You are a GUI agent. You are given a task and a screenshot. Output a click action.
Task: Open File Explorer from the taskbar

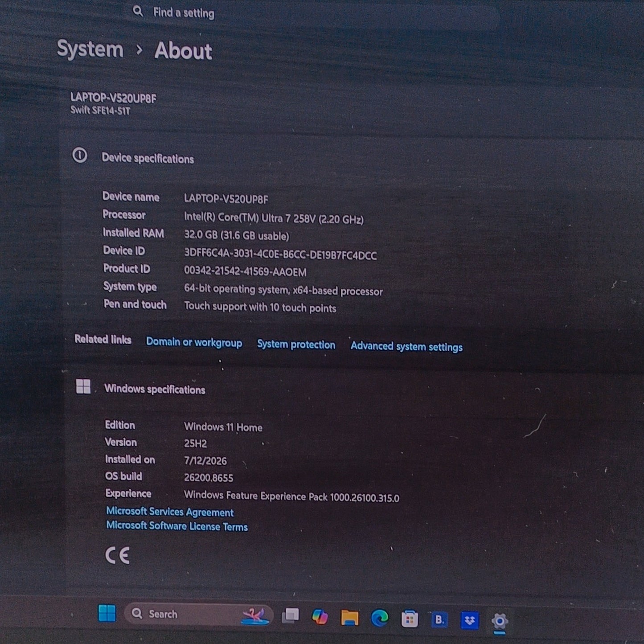point(349,618)
